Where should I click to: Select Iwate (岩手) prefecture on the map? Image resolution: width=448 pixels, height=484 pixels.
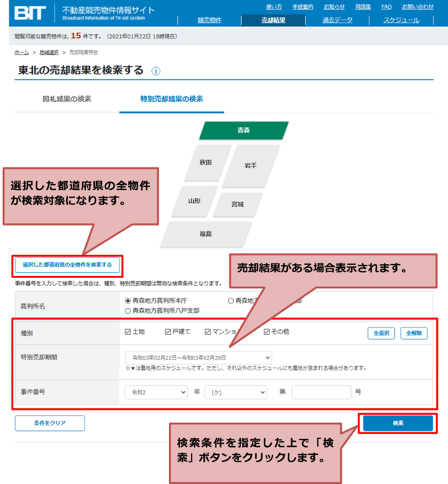[x=248, y=165]
